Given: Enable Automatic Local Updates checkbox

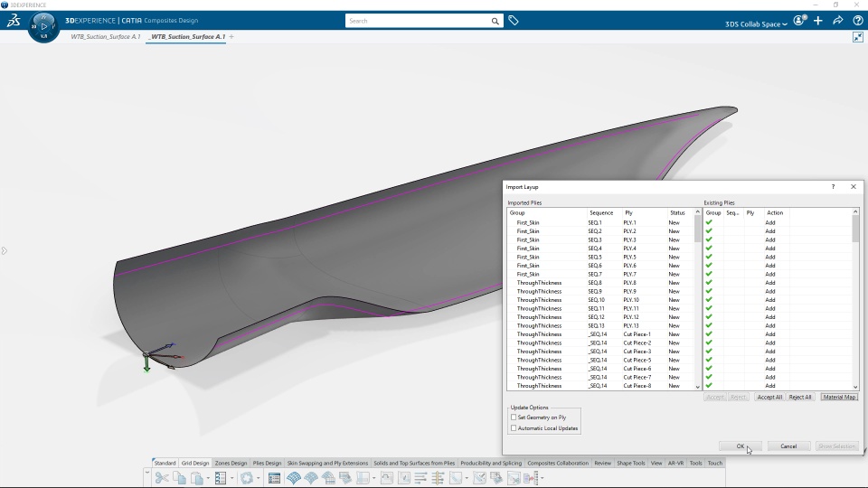Looking at the screenshot, I should (514, 427).
